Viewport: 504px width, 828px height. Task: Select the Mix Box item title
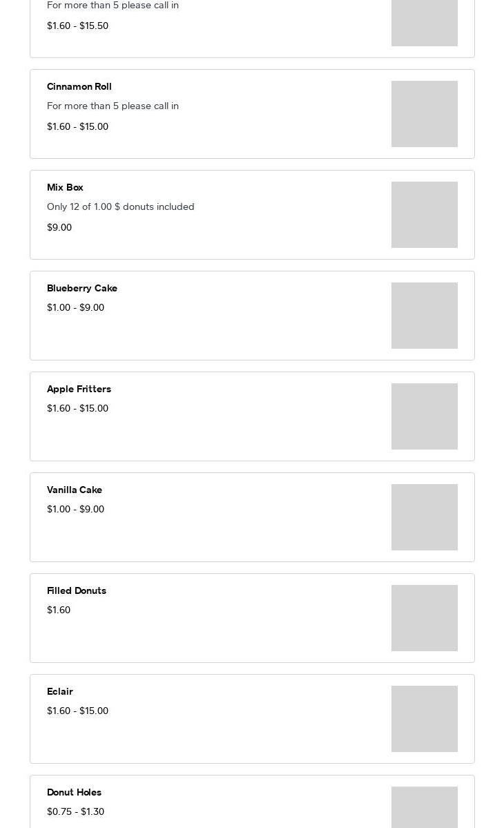point(65,188)
